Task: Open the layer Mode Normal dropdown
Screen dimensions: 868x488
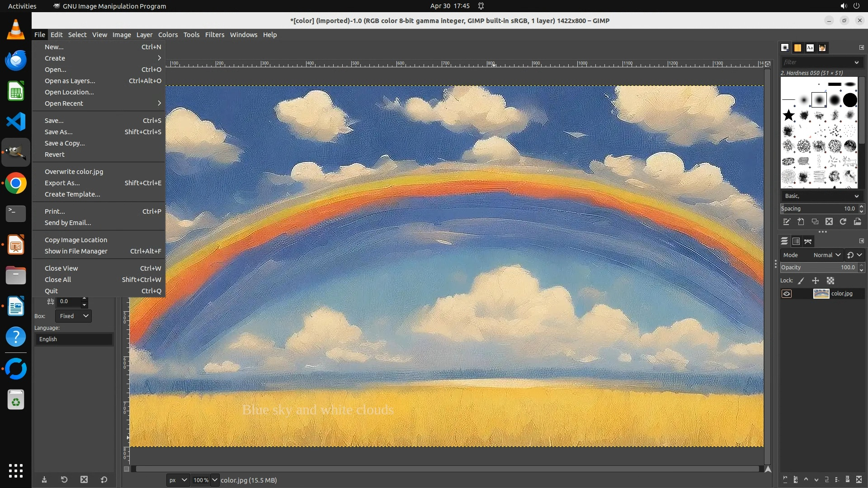Action: tap(827, 255)
